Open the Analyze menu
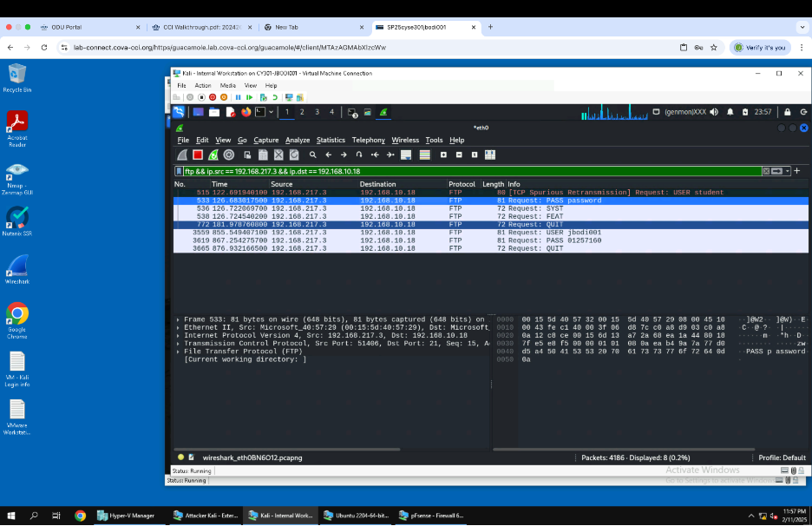The width and height of the screenshot is (812, 526). point(298,140)
